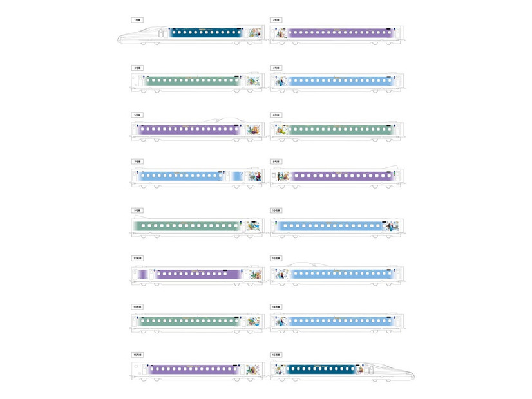Screen dimensions: 532x399
Task: Click the dark blue nose car 1 illustration
Action: [190, 35]
